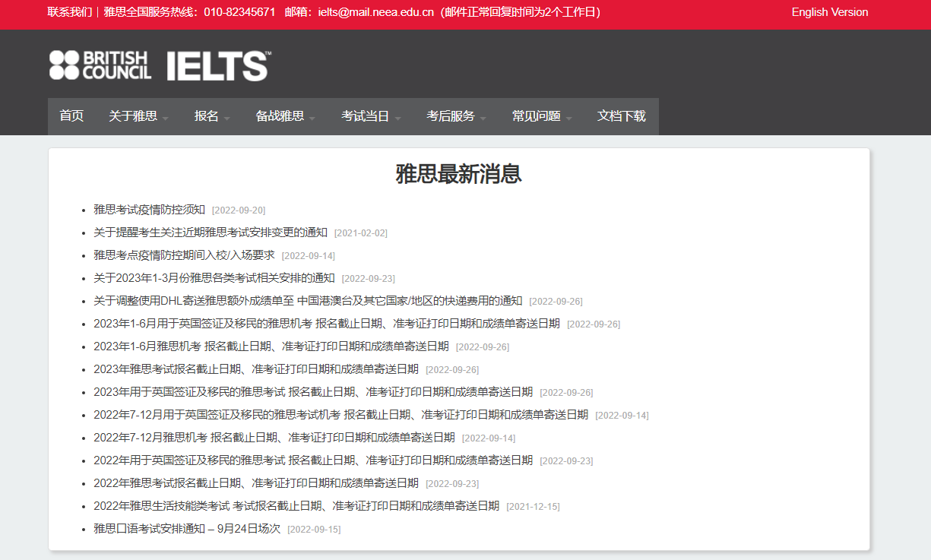Click date [2022-09-15] beside 口语考试安排通知

coord(314,530)
